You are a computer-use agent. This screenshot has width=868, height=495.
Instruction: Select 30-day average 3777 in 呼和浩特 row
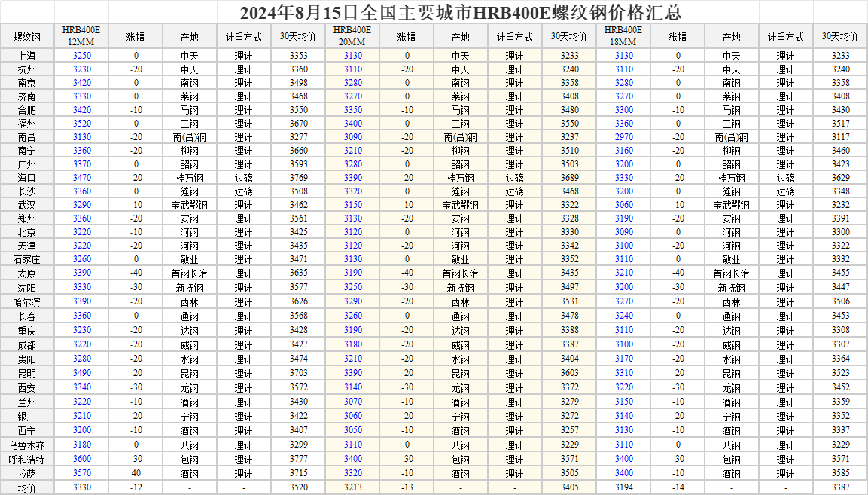pyautogui.click(x=298, y=459)
